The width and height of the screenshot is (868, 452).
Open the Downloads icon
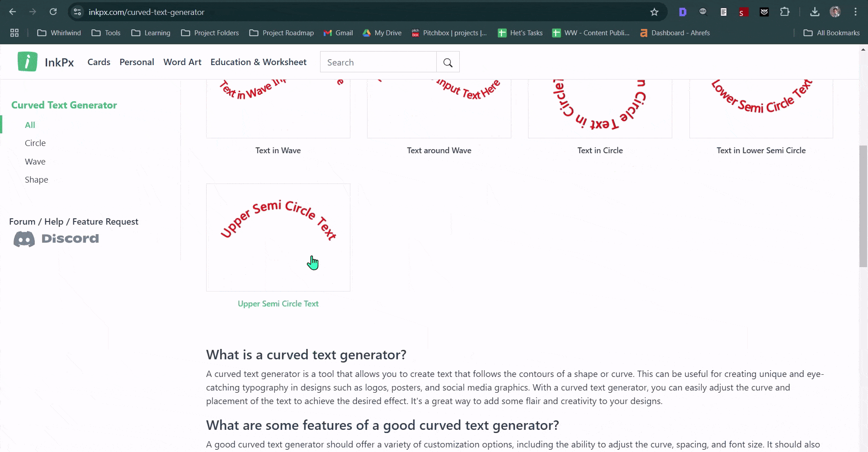[x=815, y=12]
